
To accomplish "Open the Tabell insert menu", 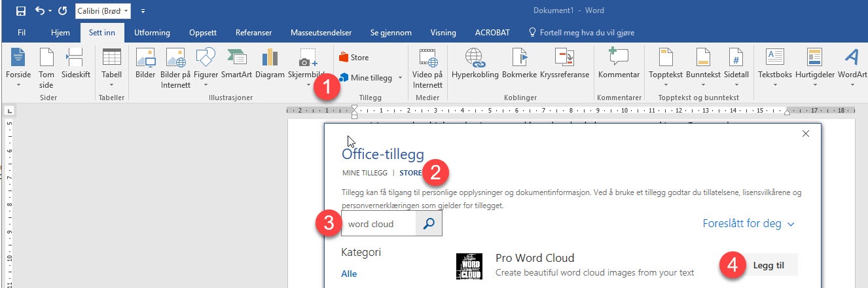I will coord(112,68).
